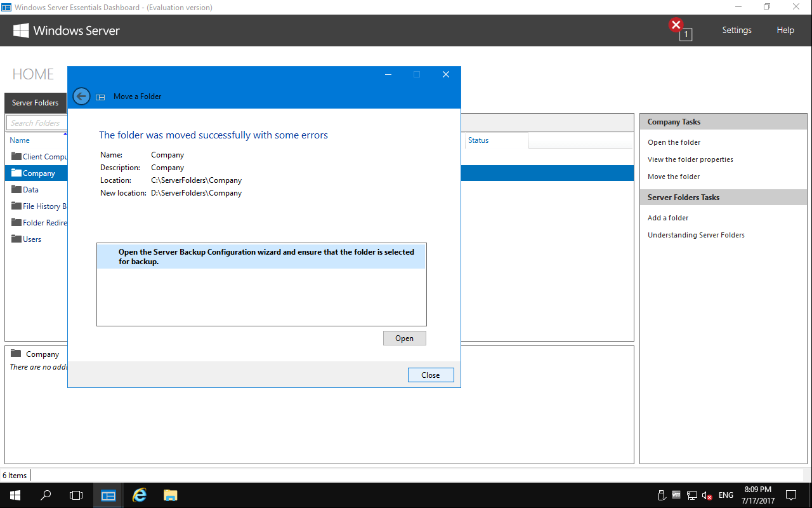Open Help in the dashboard header

tap(785, 30)
